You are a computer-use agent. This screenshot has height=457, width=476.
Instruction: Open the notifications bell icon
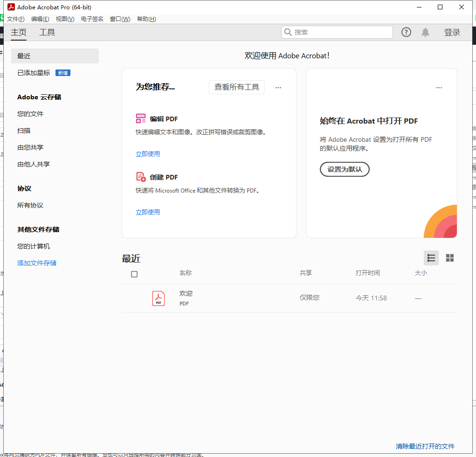(425, 32)
